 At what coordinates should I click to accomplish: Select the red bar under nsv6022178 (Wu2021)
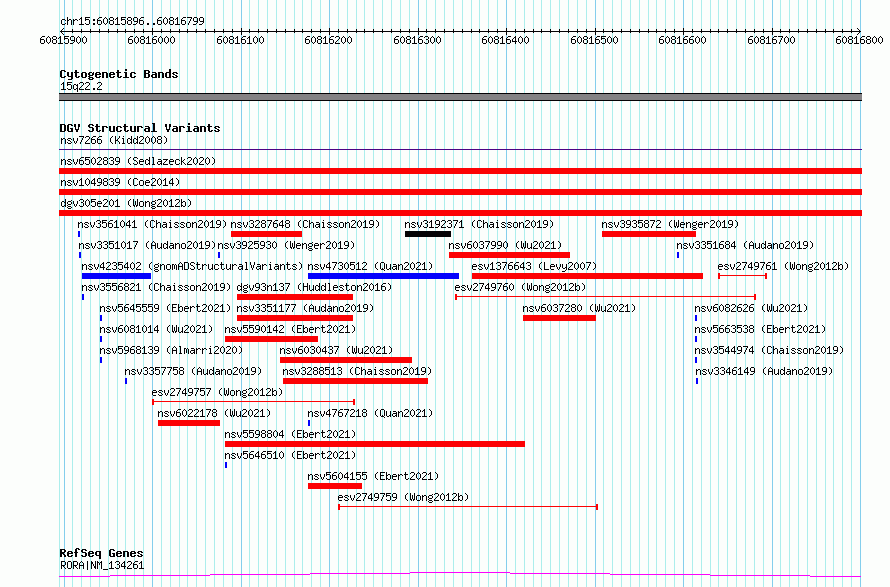pos(189,423)
